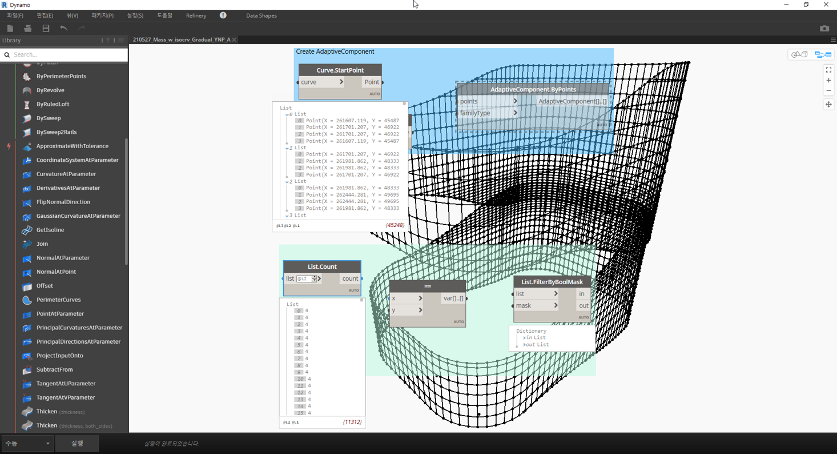Click the Offset node icon
Viewport: 838px width, 454px height.
27,286
